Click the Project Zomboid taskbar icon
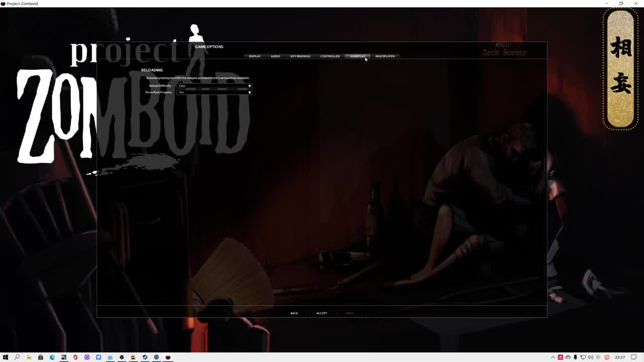 point(168,357)
